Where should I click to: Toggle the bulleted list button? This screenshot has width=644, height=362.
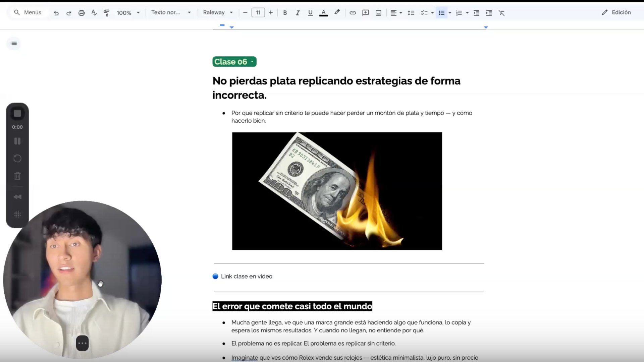[x=441, y=13]
